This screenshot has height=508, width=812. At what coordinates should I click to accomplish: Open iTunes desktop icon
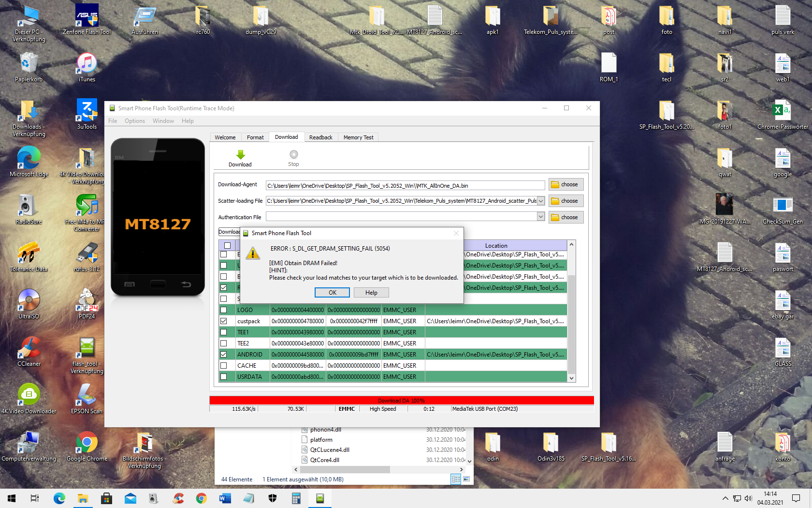tap(87, 67)
